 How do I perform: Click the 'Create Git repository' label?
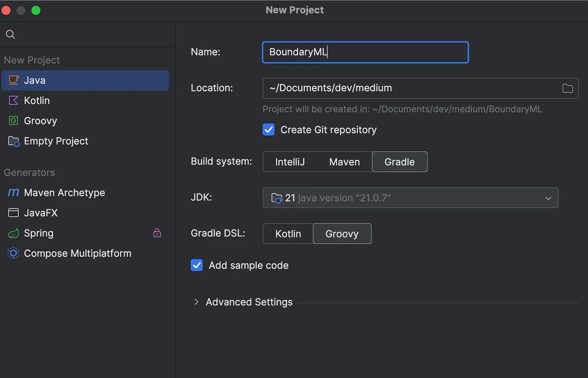click(328, 130)
